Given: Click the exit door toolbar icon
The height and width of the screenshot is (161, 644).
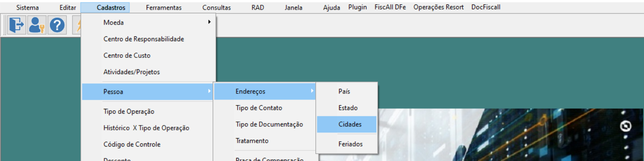Looking at the screenshot, I should point(17,25).
